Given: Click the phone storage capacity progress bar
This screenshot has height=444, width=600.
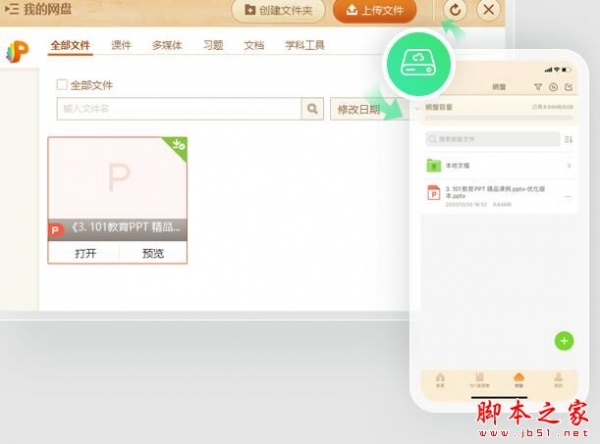Looking at the screenshot, I should 499,118.
